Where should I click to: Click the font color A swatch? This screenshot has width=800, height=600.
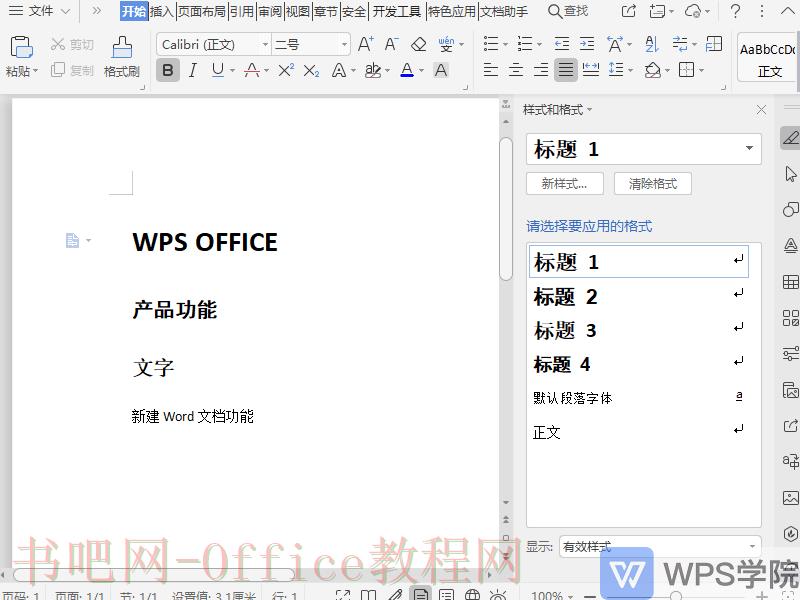407,70
